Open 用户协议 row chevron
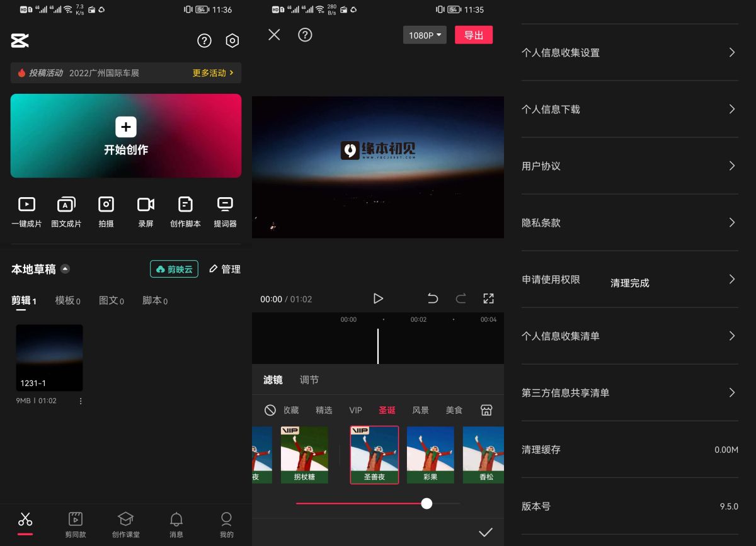This screenshot has height=546, width=756. click(731, 166)
